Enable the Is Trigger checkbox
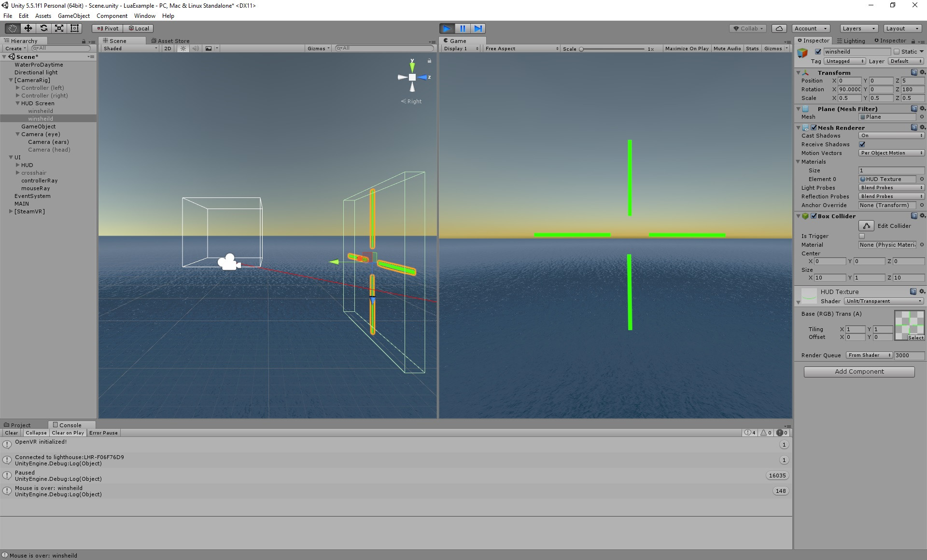 pyautogui.click(x=862, y=236)
